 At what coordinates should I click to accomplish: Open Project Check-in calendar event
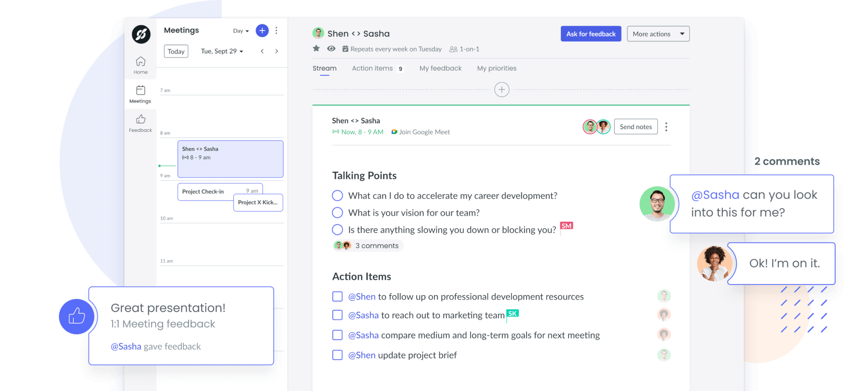(x=206, y=191)
